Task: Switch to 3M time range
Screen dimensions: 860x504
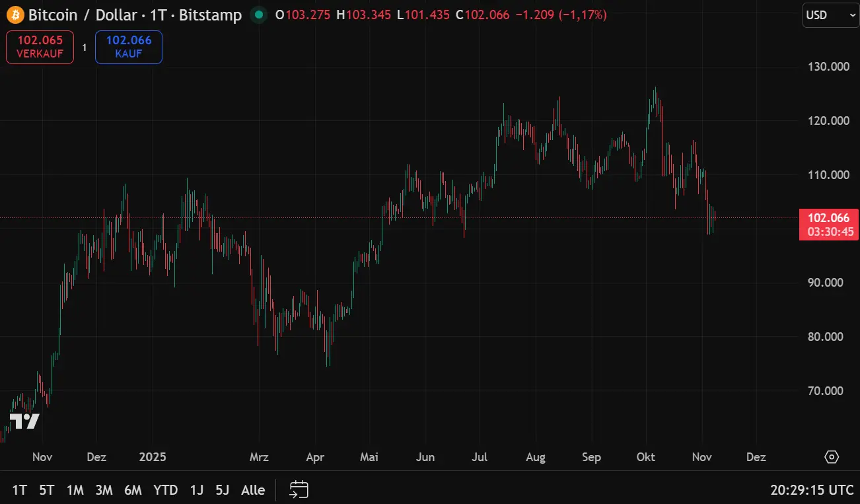Action: pyautogui.click(x=104, y=490)
